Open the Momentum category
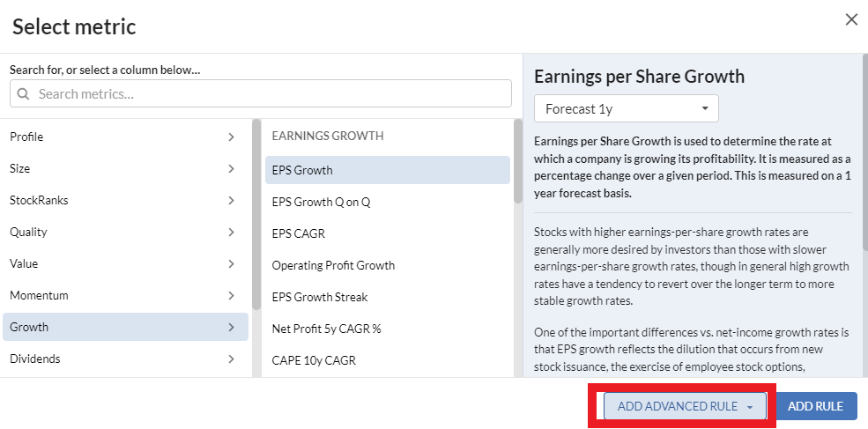Screen dimensions: 868x429 125,295
